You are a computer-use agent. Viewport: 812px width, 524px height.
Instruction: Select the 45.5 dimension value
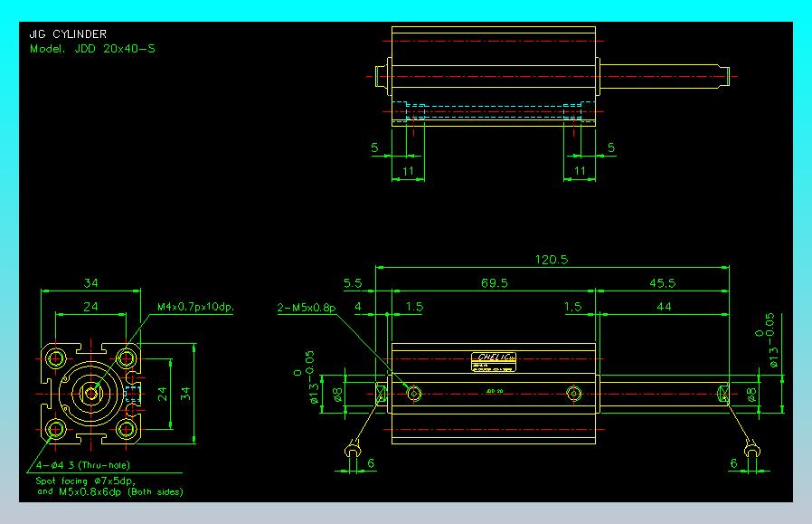[662, 283]
